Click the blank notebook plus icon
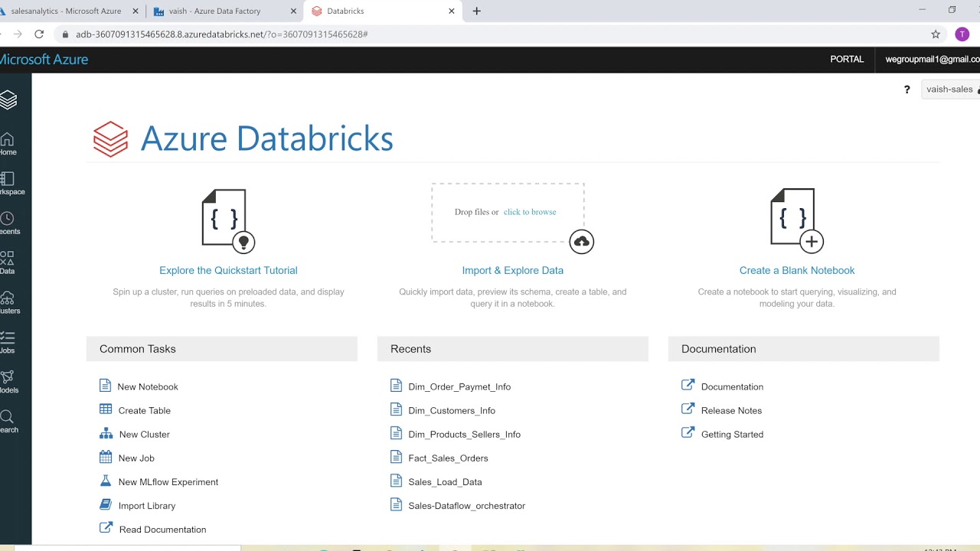This screenshot has width=980, height=551. click(x=796, y=220)
